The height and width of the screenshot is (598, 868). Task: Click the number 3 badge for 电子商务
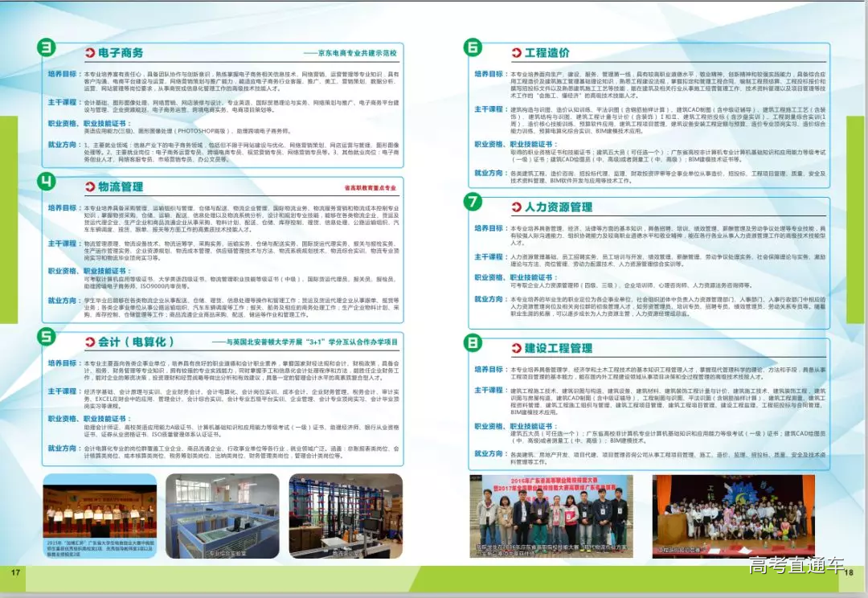pos(47,48)
